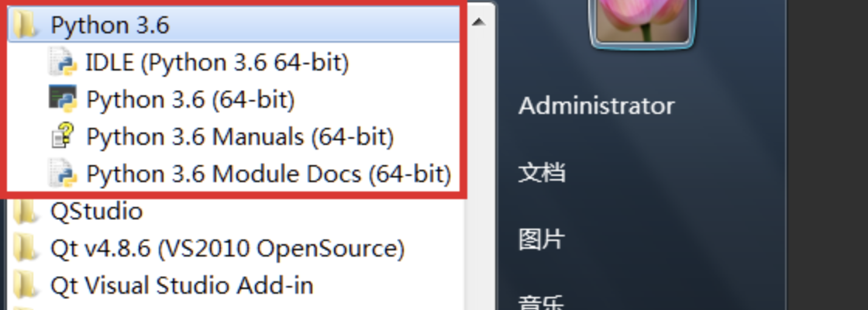
Task: Click the Python Manuals help icon
Action: tap(62, 137)
